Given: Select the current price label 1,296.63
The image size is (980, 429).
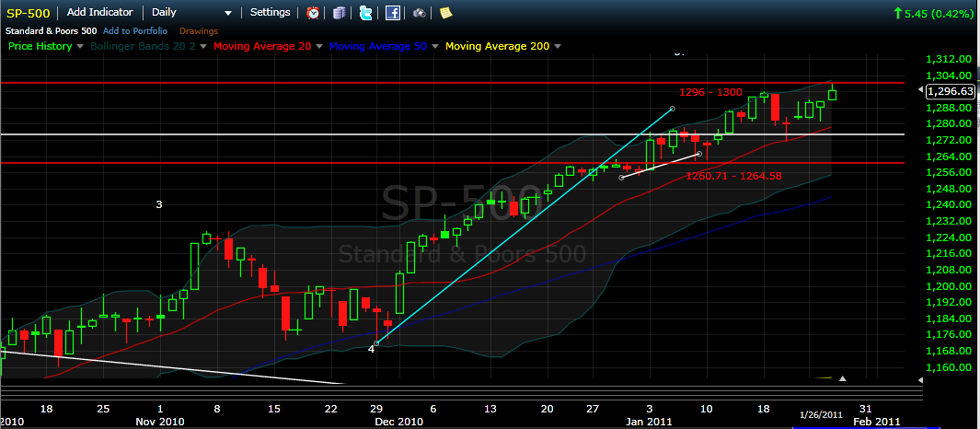Looking at the screenshot, I should [x=951, y=91].
